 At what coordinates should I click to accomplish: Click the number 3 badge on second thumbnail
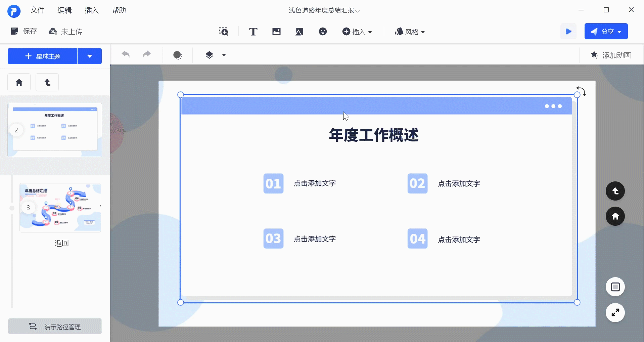pyautogui.click(x=28, y=208)
